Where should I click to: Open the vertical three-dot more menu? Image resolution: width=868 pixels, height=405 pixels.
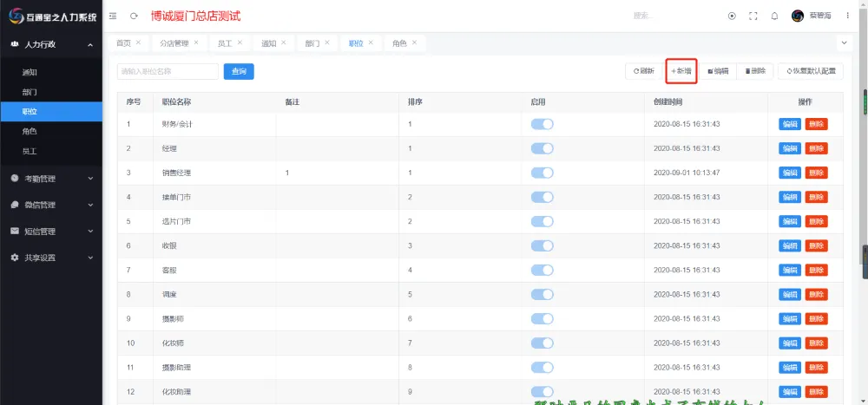(847, 16)
